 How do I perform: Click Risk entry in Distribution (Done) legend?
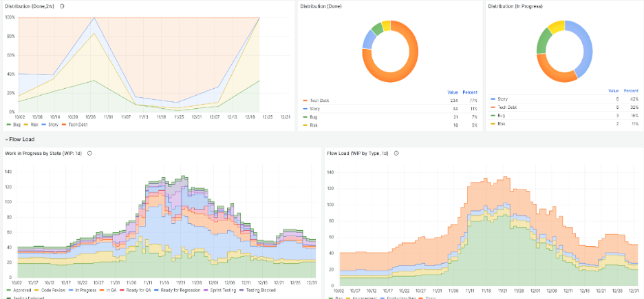point(314,126)
